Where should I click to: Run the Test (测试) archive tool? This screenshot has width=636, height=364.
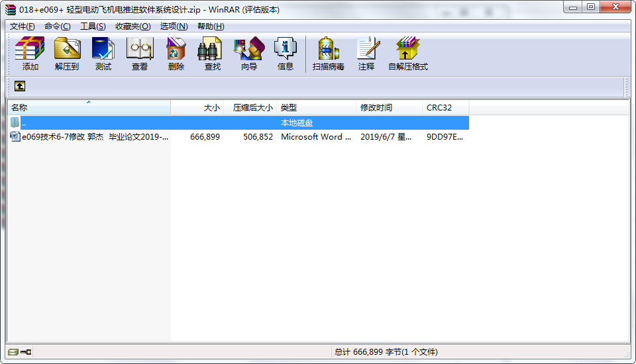(103, 54)
